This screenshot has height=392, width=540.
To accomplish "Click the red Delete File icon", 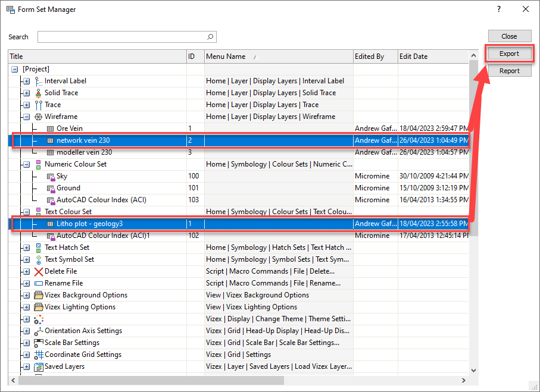I will (39, 271).
